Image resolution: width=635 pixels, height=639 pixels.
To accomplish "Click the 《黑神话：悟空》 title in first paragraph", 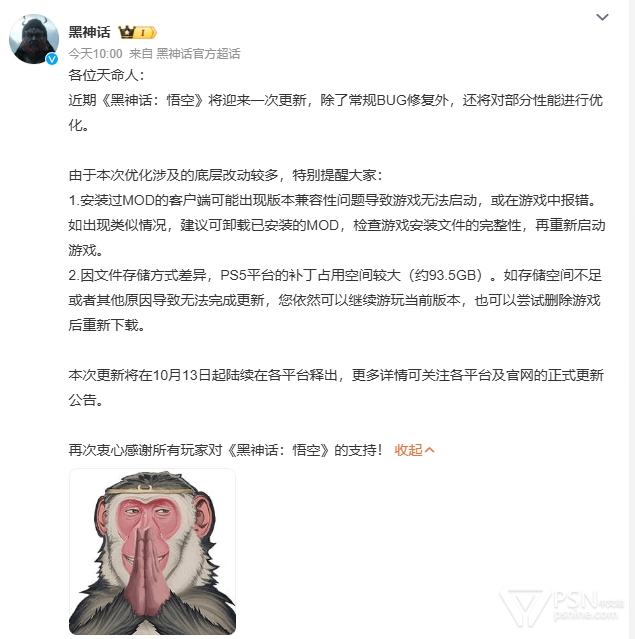I will pos(151,100).
